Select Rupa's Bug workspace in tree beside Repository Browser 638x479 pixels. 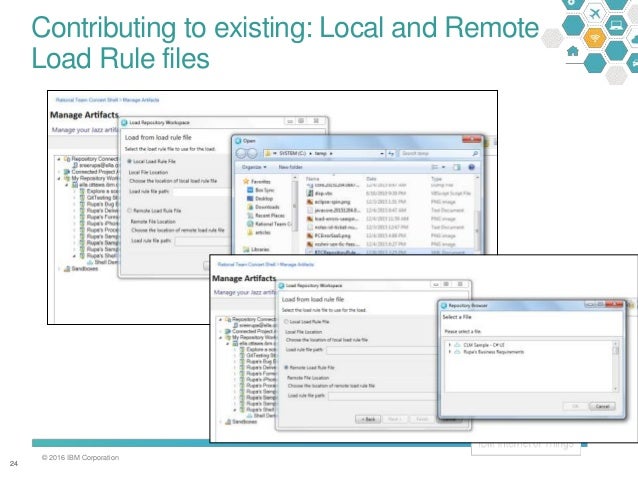click(259, 361)
